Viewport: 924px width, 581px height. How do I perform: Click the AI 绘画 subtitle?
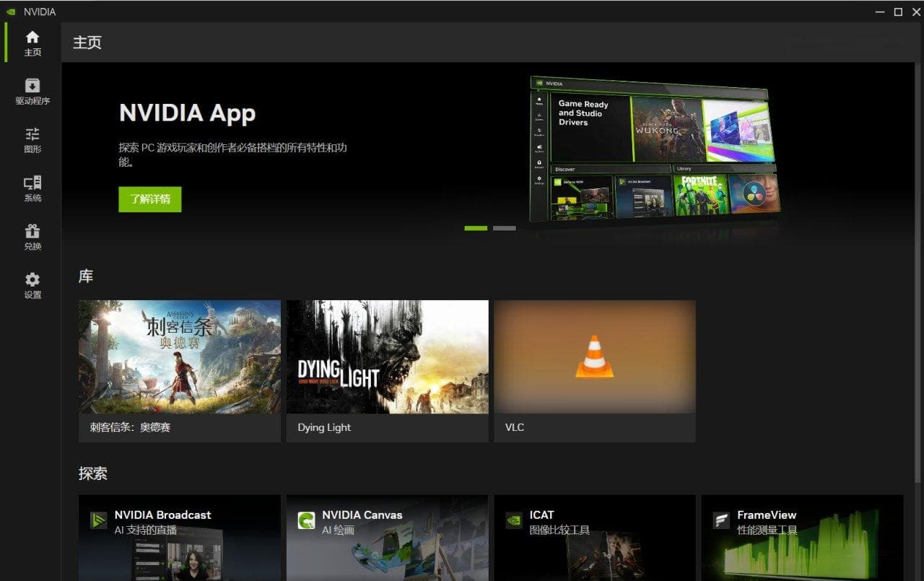tap(339, 530)
